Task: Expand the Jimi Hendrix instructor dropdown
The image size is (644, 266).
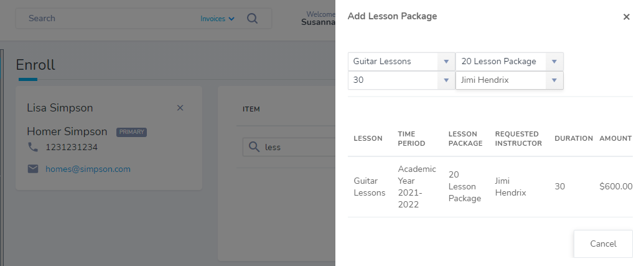Action: 554,80
